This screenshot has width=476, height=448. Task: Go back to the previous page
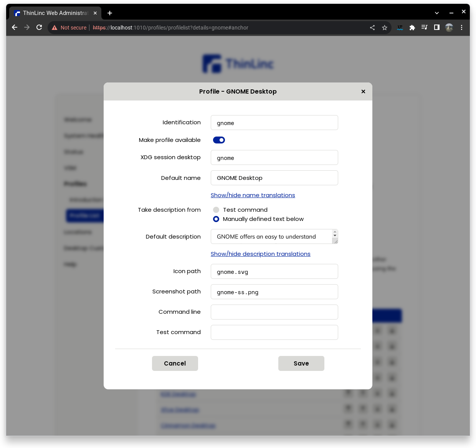(15, 27)
